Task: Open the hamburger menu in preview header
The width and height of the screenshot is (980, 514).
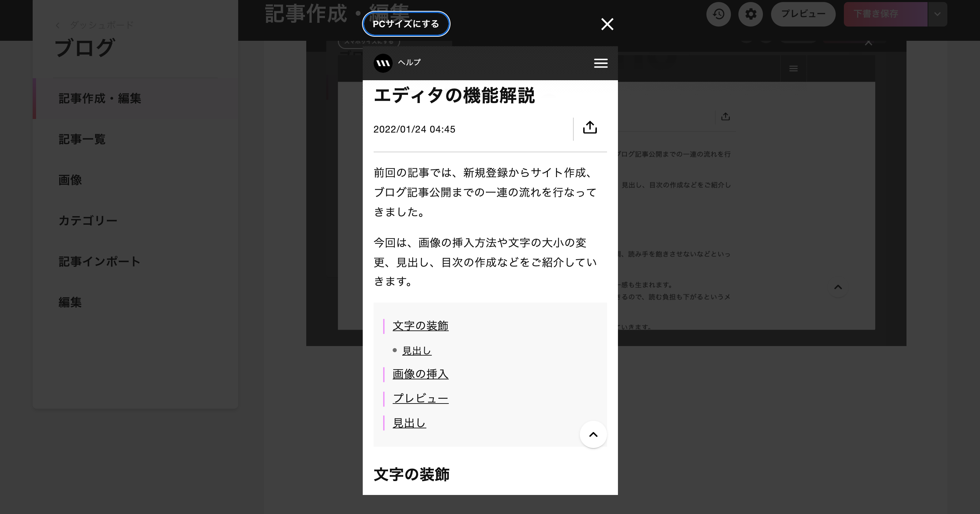Action: tap(601, 63)
